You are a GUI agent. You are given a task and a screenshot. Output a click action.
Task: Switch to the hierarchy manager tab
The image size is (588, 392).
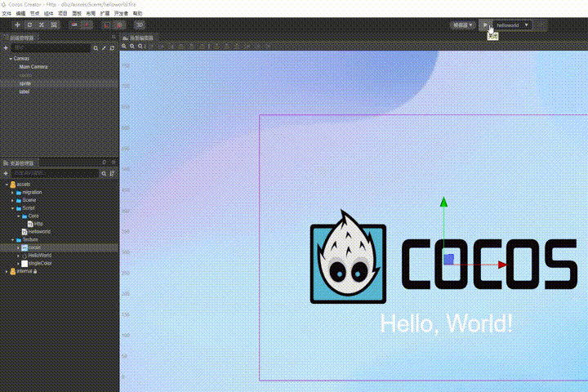[x=19, y=38]
